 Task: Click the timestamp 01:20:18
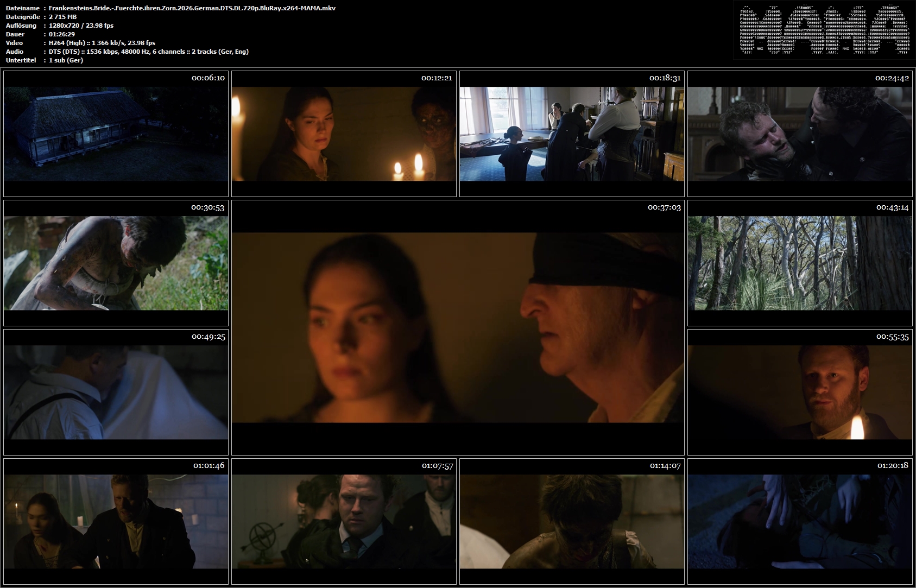(892, 466)
